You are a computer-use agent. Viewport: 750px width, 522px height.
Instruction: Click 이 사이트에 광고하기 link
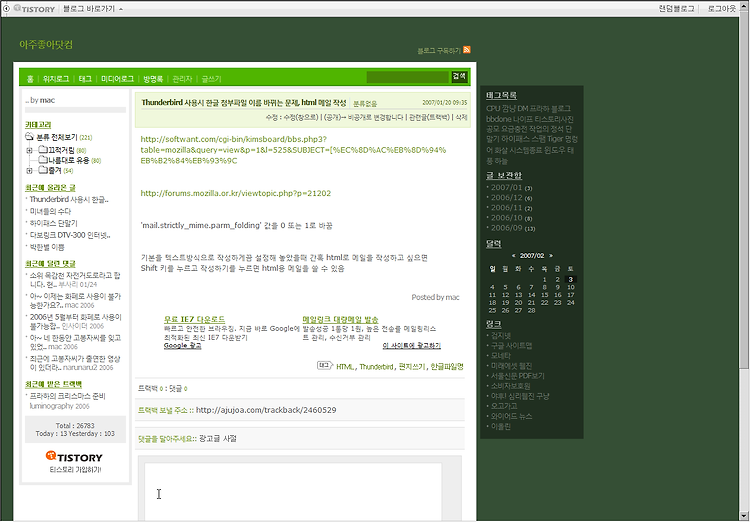point(412,345)
